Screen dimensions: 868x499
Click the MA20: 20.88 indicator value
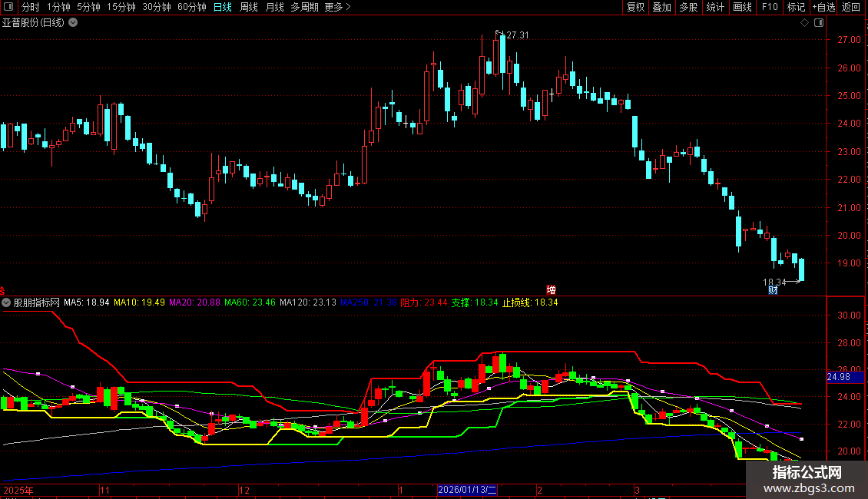(x=194, y=302)
